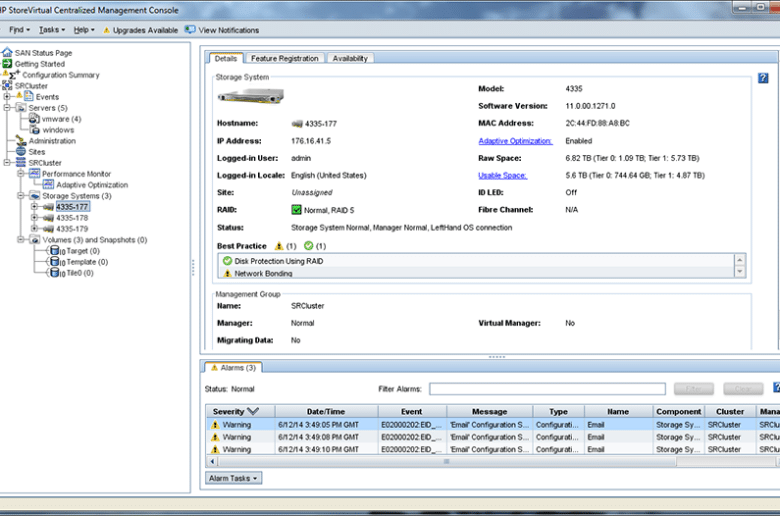Expand the 4335-179 storage system node
This screenshot has width=780, height=516.
coord(34,228)
